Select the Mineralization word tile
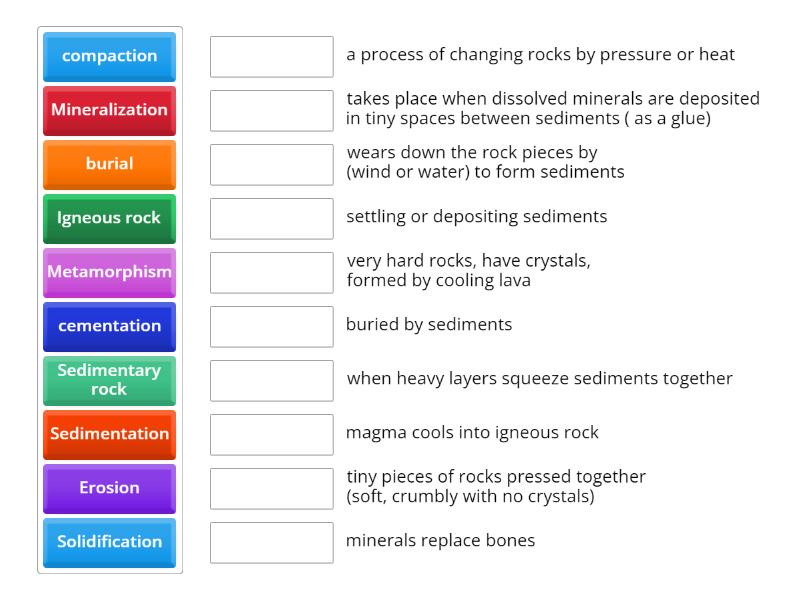Viewport: 800px width, 600px height. pos(108,111)
